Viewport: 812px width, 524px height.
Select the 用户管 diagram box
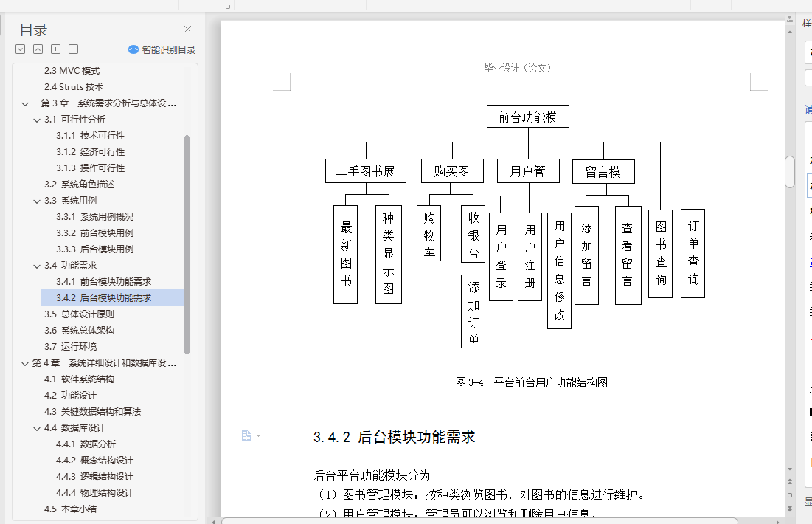point(528,171)
